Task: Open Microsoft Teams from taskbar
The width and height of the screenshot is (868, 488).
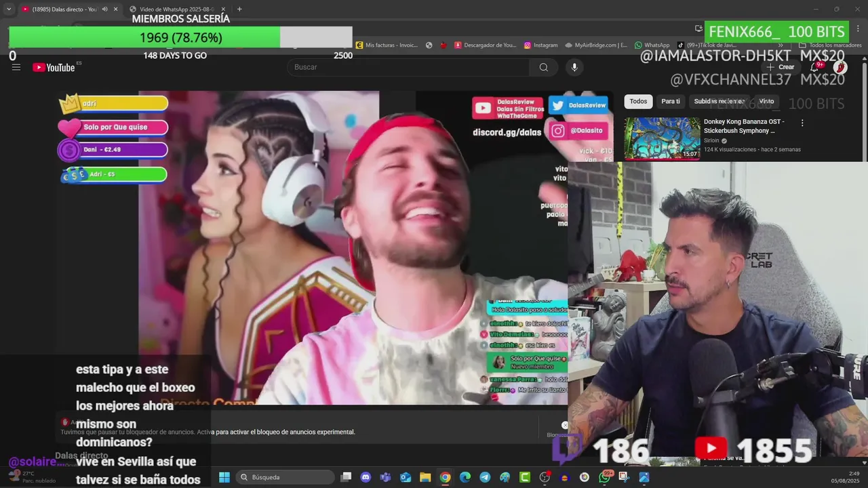Action: click(386, 477)
